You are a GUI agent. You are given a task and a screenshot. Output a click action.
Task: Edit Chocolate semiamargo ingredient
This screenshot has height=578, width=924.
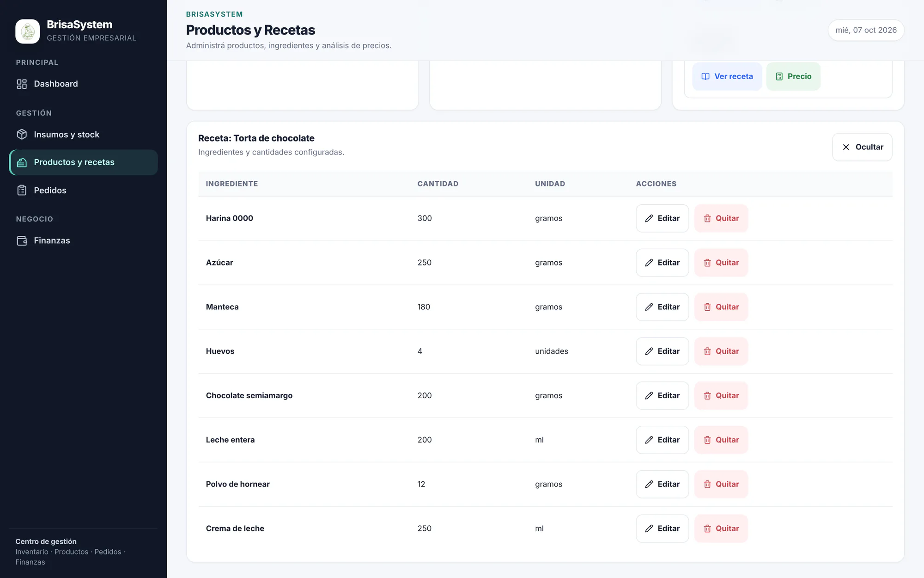coord(662,395)
